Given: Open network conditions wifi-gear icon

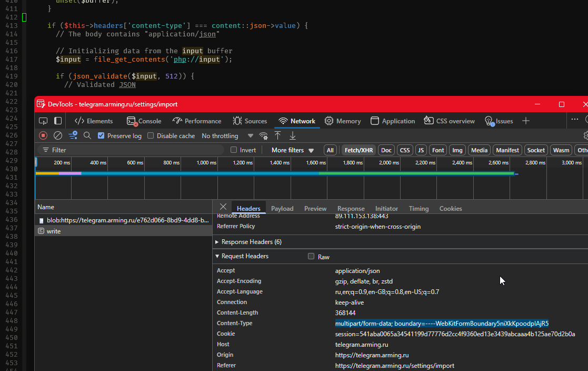Looking at the screenshot, I should click(263, 136).
